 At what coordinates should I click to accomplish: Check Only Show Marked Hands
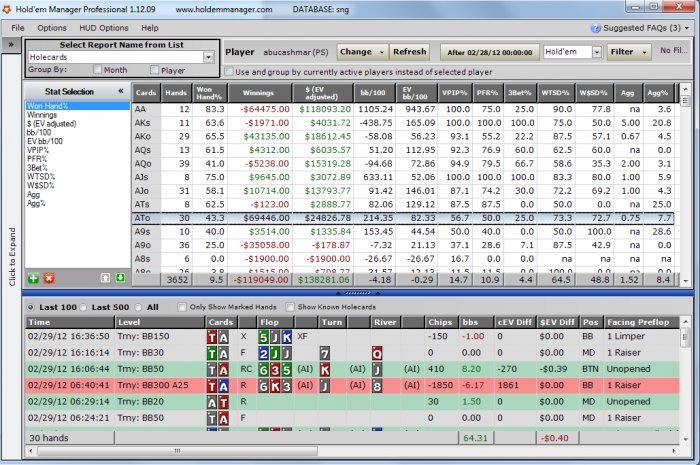[182, 307]
